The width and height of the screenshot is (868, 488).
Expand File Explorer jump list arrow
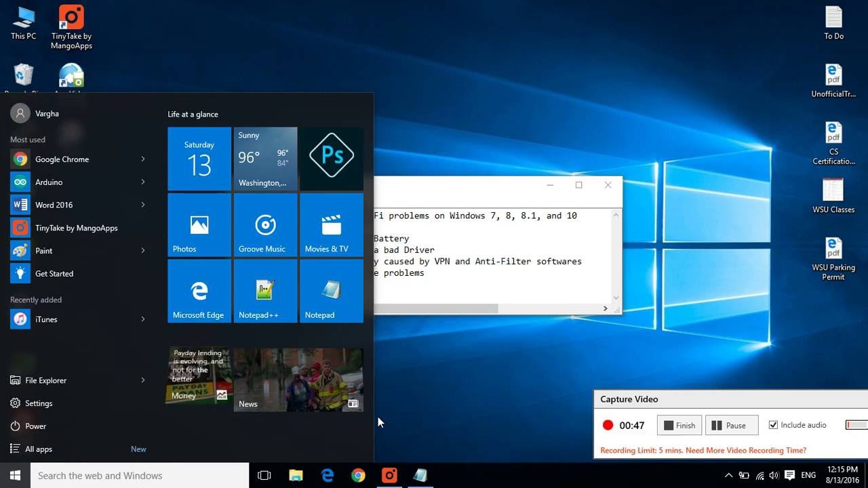click(143, 380)
